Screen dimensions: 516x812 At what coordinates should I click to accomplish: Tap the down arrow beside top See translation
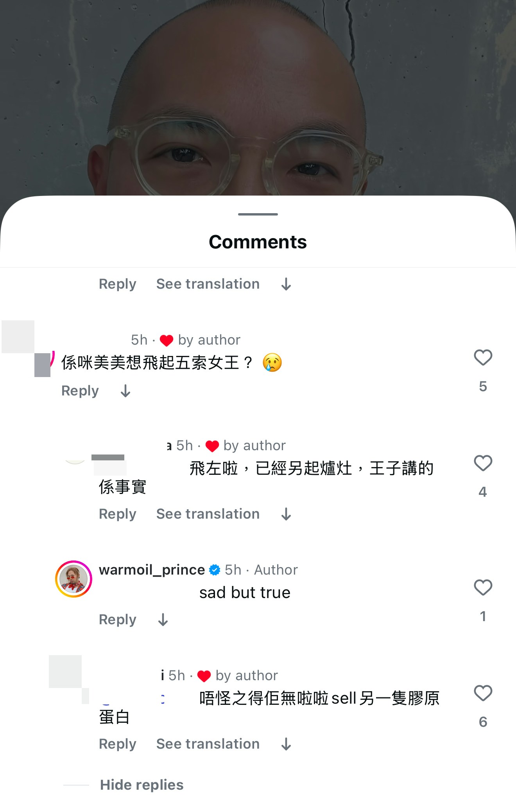(286, 284)
